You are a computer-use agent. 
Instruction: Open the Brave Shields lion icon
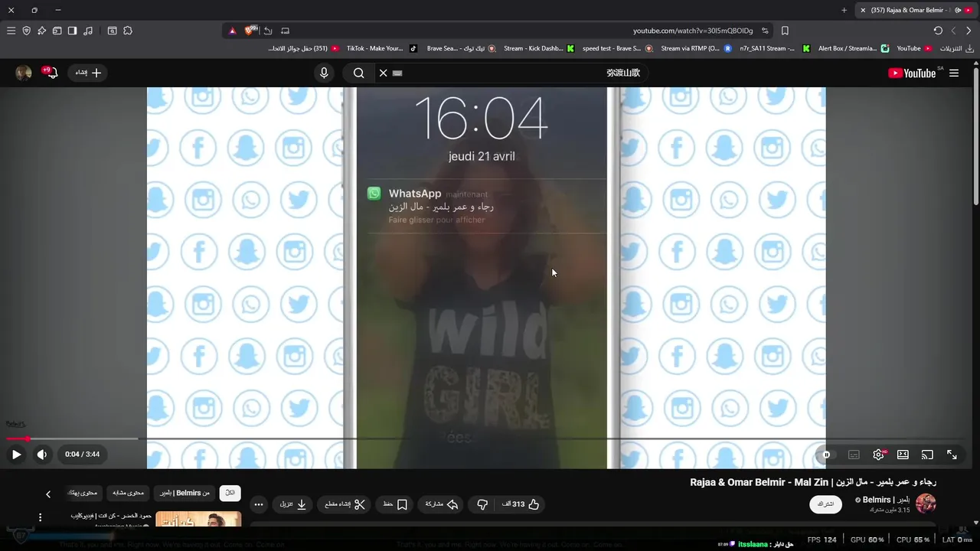click(x=250, y=31)
